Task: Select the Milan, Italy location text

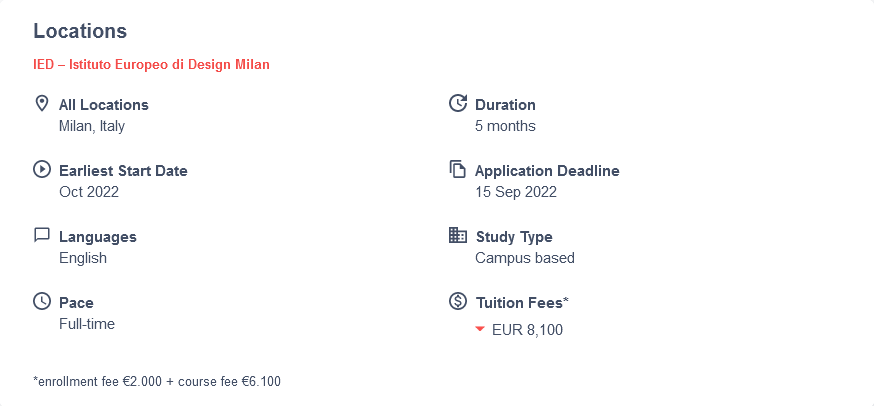Action: (x=92, y=126)
